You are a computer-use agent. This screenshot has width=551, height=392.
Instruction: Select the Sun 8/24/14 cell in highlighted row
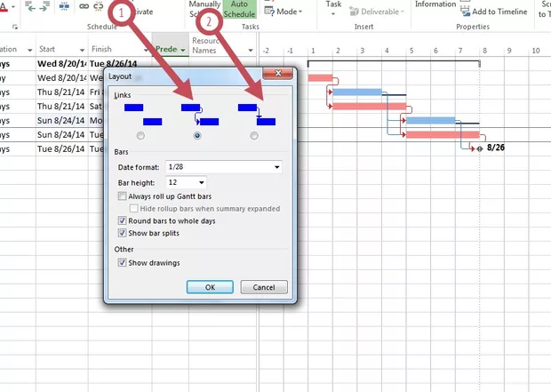[61, 120]
